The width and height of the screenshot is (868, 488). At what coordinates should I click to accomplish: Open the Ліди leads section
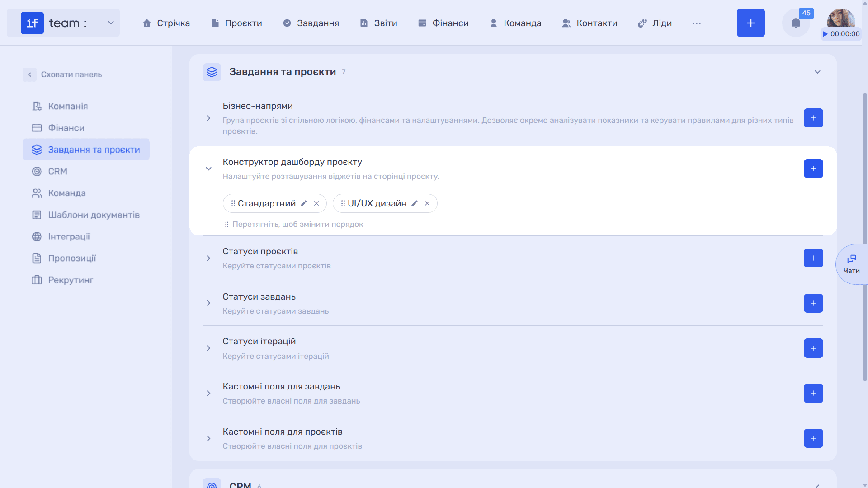coord(655,23)
